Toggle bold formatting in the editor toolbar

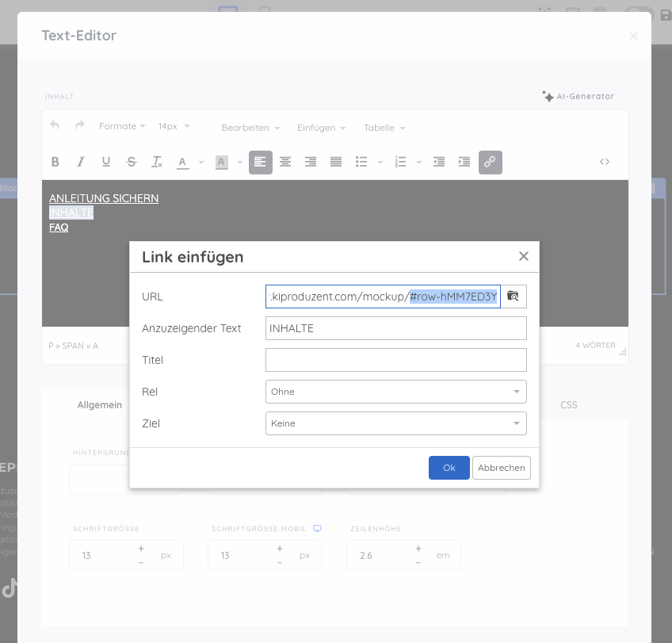55,162
